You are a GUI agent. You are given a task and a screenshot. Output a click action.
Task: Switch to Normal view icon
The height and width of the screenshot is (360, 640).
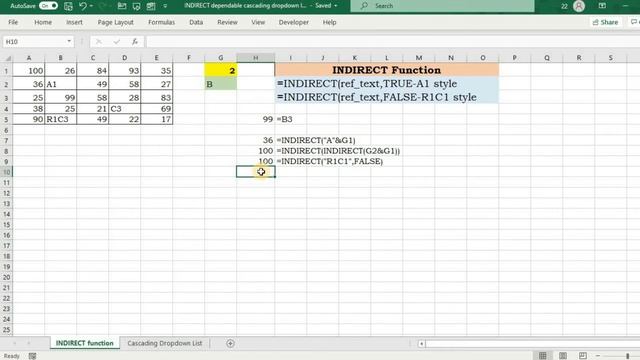tap(542, 356)
